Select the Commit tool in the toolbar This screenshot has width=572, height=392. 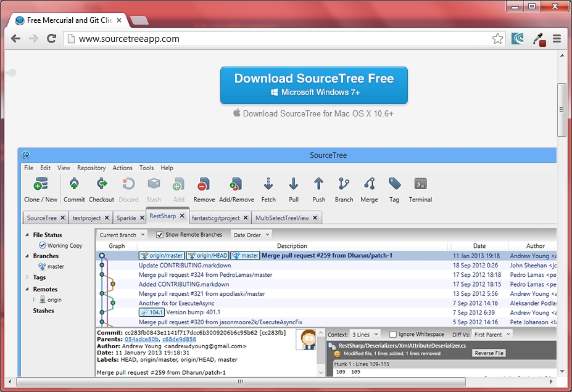(74, 188)
